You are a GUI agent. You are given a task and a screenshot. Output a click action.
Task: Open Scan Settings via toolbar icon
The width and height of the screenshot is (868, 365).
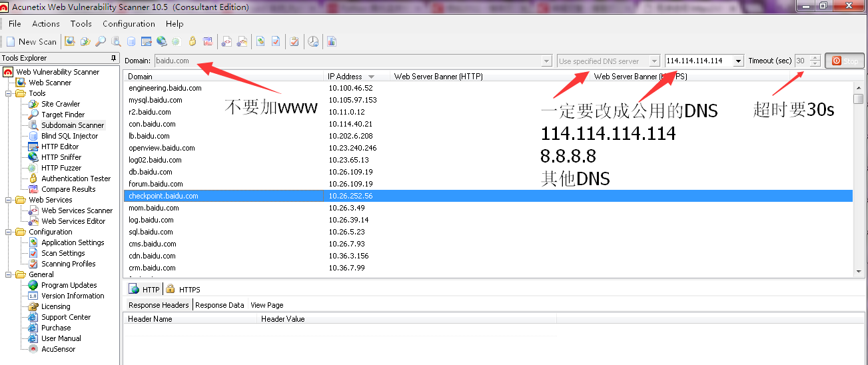276,41
